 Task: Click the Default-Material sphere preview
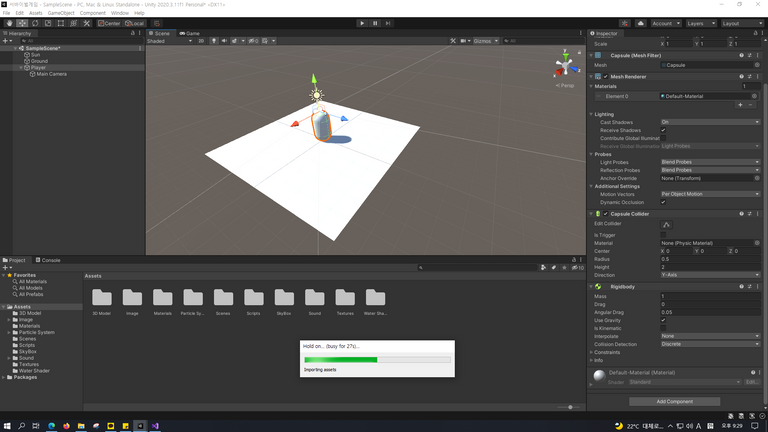coord(600,375)
